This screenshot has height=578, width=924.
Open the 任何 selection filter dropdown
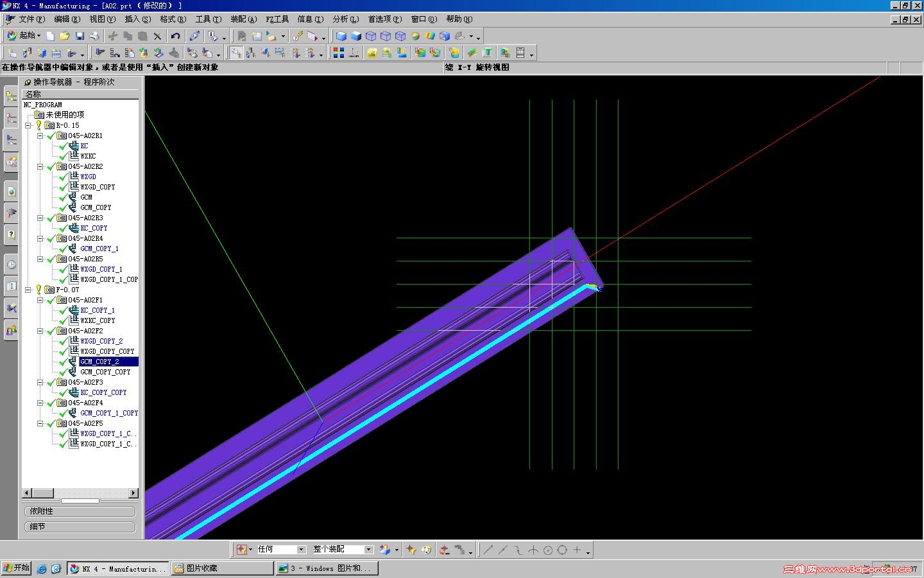coord(301,550)
